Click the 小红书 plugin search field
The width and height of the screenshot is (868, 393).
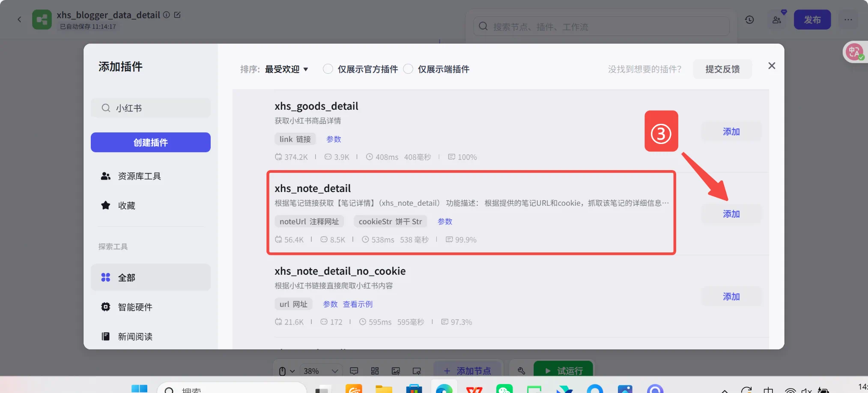point(151,108)
